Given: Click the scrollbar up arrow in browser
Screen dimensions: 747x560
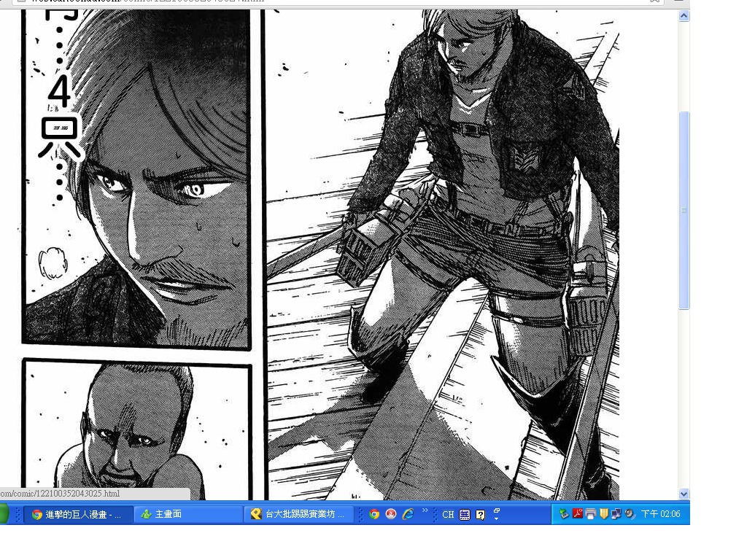Looking at the screenshot, I should tap(684, 16).
